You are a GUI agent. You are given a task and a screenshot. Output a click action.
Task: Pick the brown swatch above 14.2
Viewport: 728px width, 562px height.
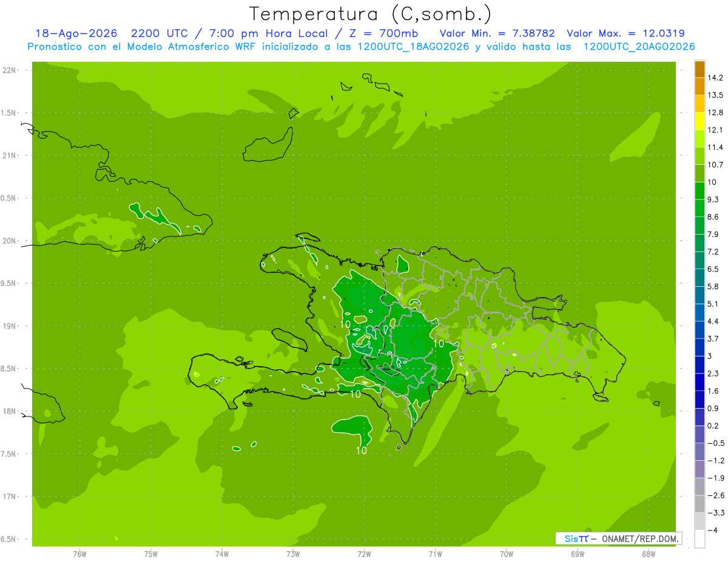[699, 69]
